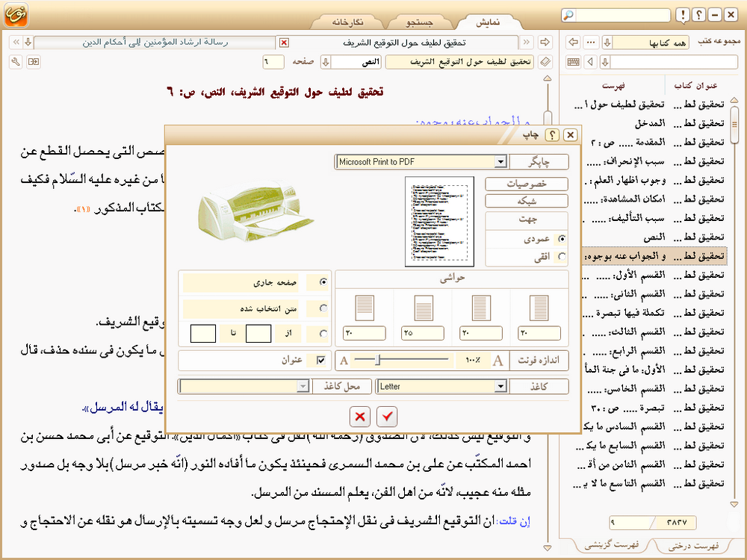
Task: Click the wrench settings icon in text toolbar
Action: [16, 62]
